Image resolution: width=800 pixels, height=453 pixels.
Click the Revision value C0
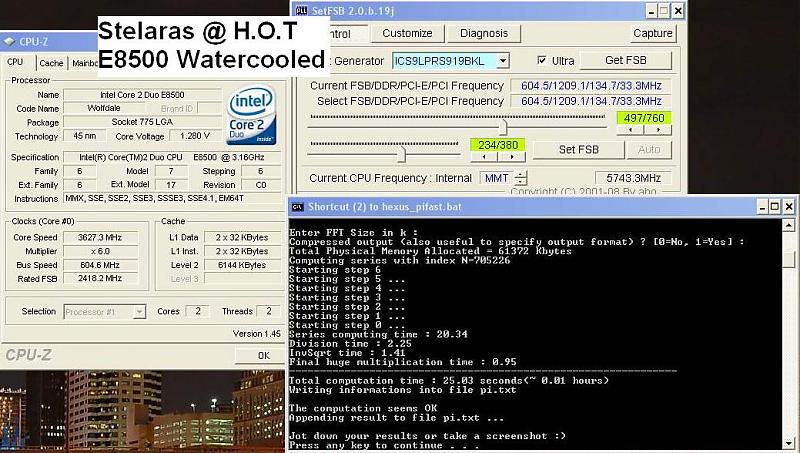261,185
